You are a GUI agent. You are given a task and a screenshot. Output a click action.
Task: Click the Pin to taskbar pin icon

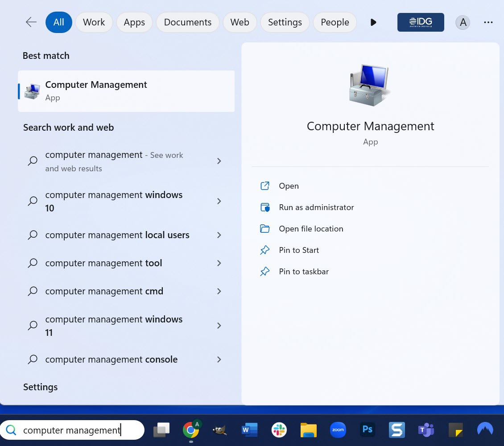265,272
